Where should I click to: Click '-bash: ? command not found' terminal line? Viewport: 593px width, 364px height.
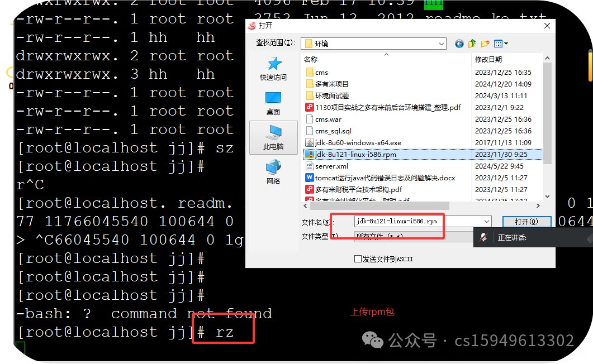[144, 313]
